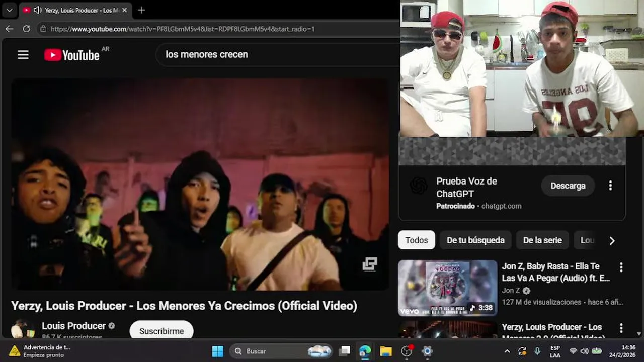644x362 pixels.
Task: Open the Windows Start menu
Action: coord(217,351)
